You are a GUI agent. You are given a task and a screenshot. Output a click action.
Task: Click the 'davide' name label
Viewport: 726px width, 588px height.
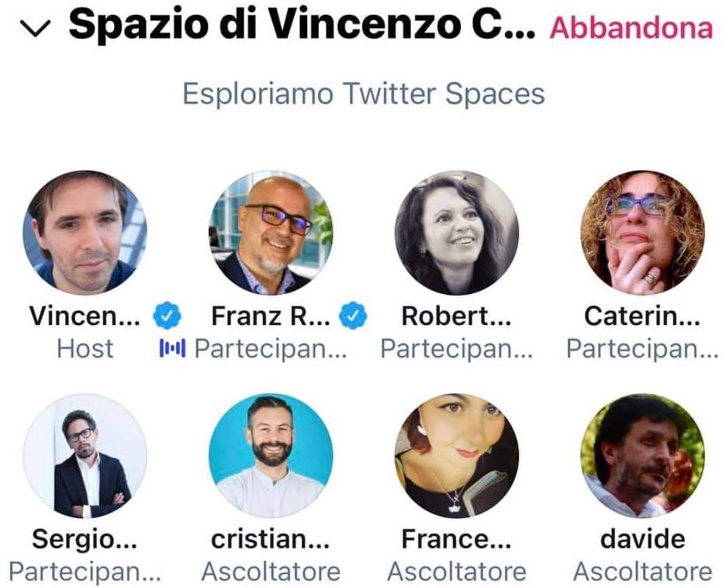point(643,539)
